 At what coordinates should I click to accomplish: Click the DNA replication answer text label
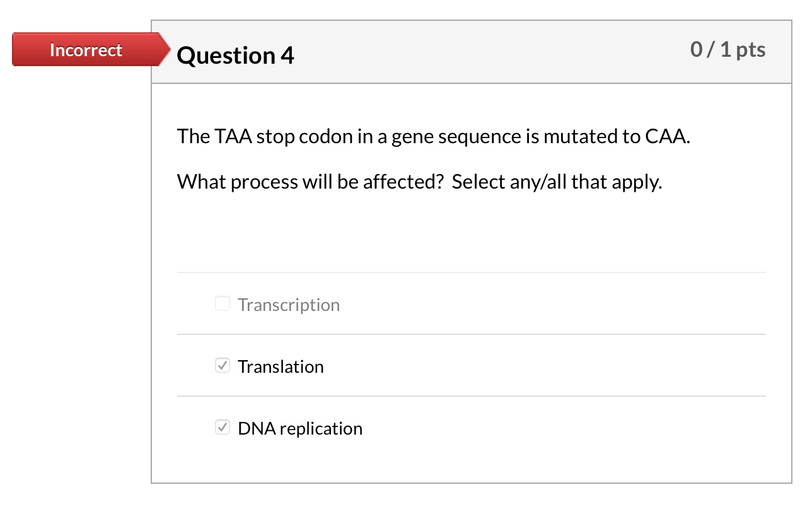[300, 428]
